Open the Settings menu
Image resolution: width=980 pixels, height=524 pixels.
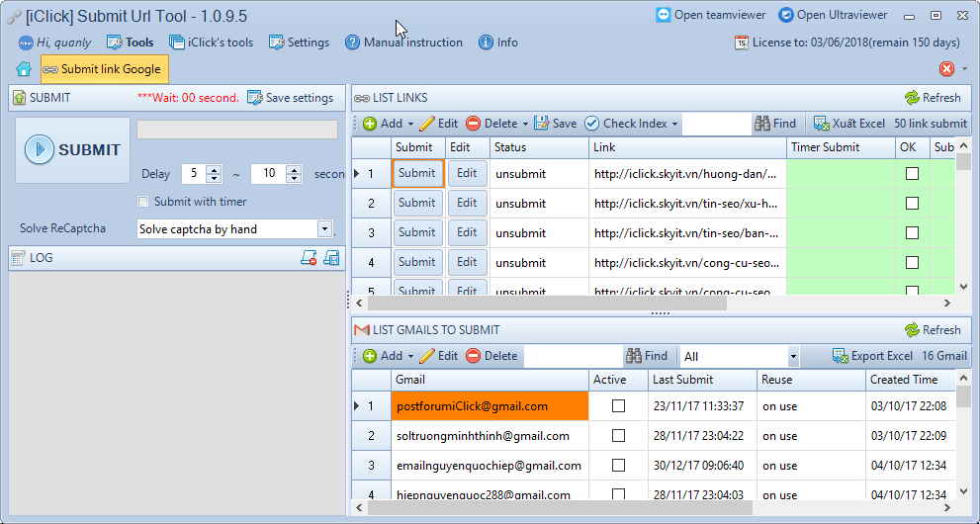[x=299, y=43]
